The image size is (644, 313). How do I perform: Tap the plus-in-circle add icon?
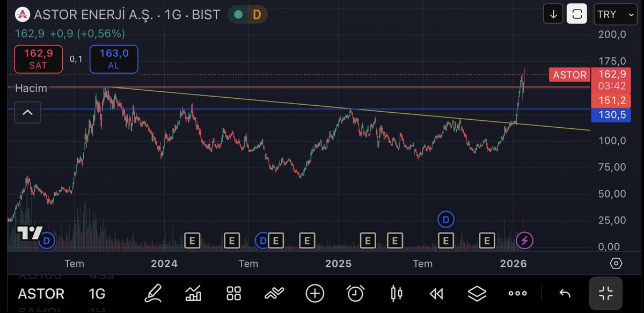[x=315, y=293]
